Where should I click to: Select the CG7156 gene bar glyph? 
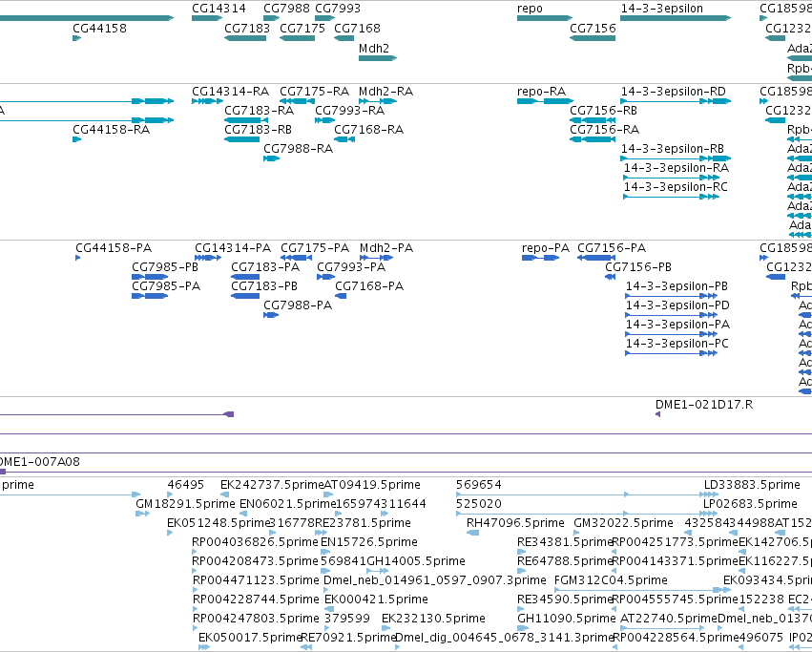[593, 38]
